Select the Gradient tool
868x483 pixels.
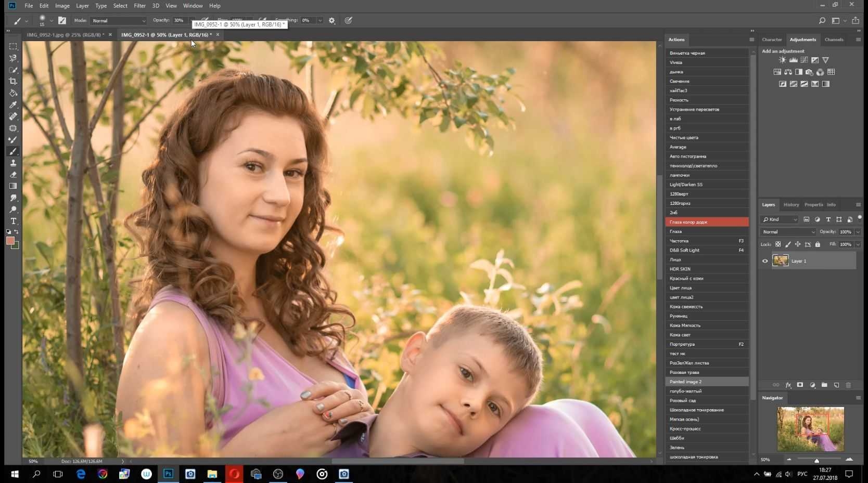[x=13, y=186]
